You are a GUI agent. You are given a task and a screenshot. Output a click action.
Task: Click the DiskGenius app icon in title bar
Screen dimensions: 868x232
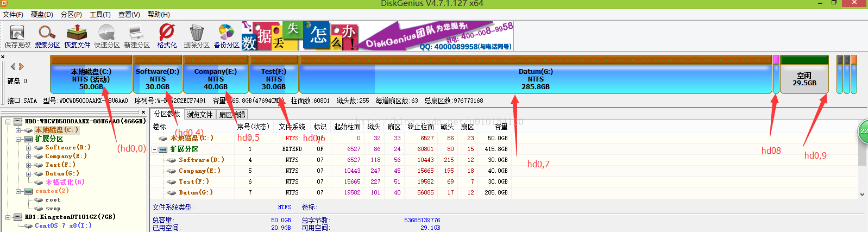click(4, 3)
